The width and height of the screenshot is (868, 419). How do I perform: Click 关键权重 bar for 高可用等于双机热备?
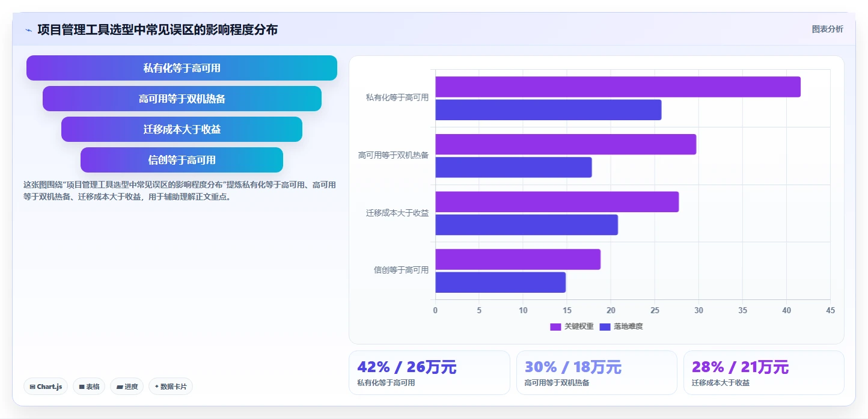point(566,144)
